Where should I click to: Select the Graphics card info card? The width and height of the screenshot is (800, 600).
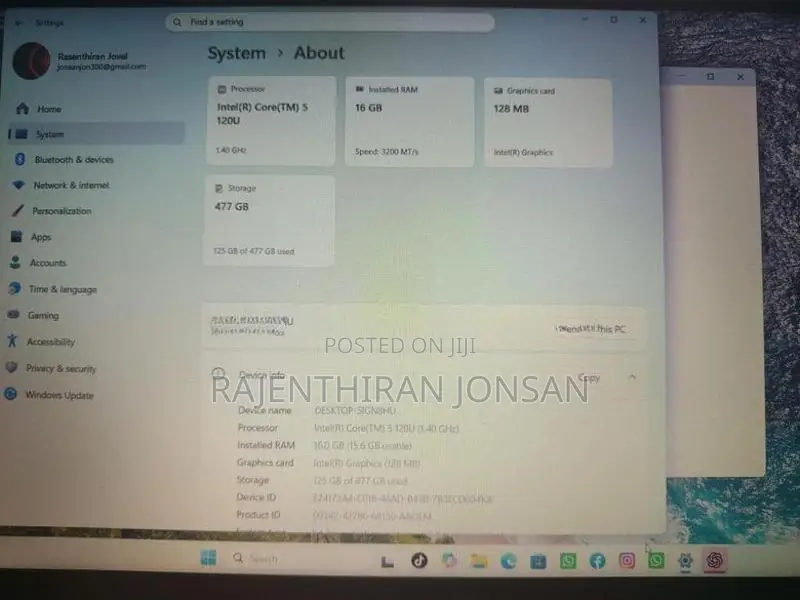pos(548,122)
